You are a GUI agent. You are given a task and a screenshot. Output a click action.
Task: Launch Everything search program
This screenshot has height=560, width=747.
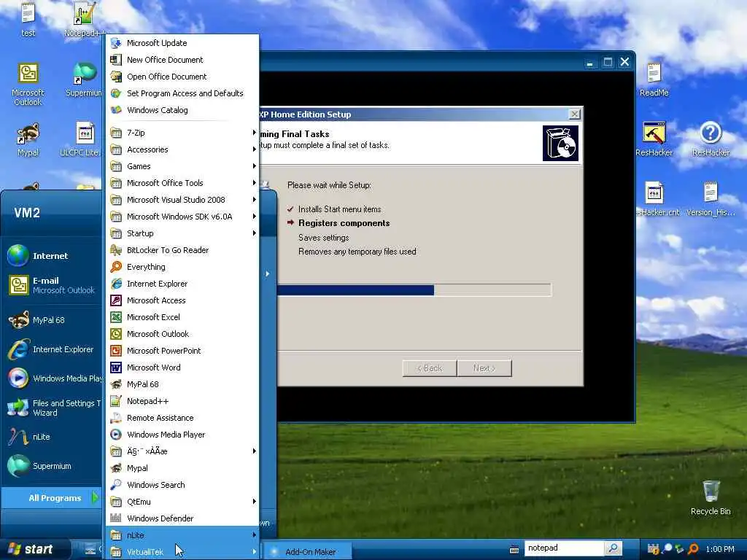point(182,267)
